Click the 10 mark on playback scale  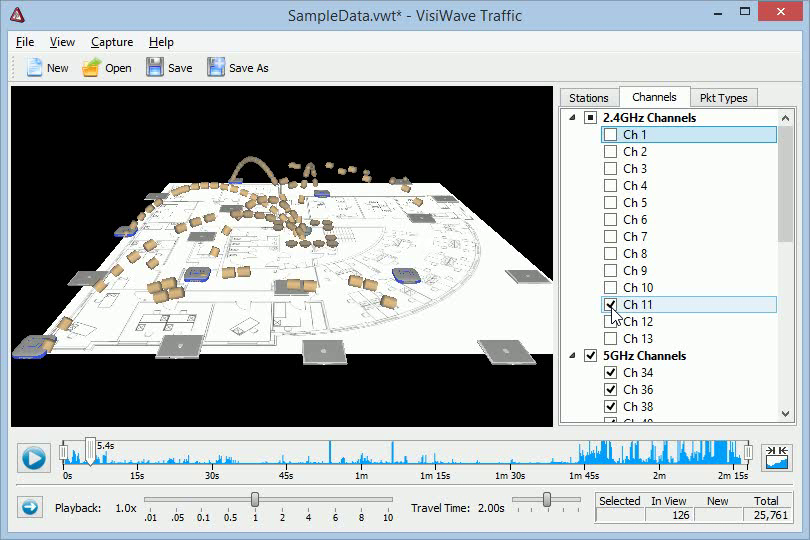pos(388,517)
